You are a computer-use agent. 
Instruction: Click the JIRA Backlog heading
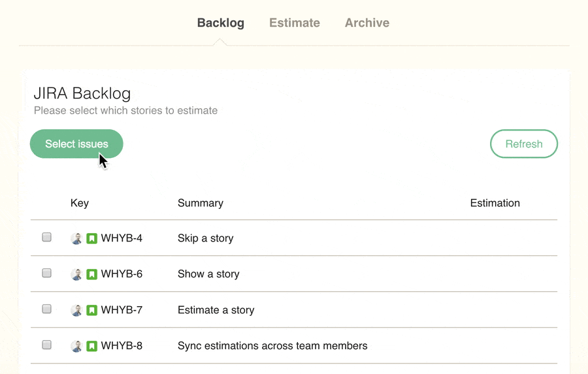pos(82,93)
